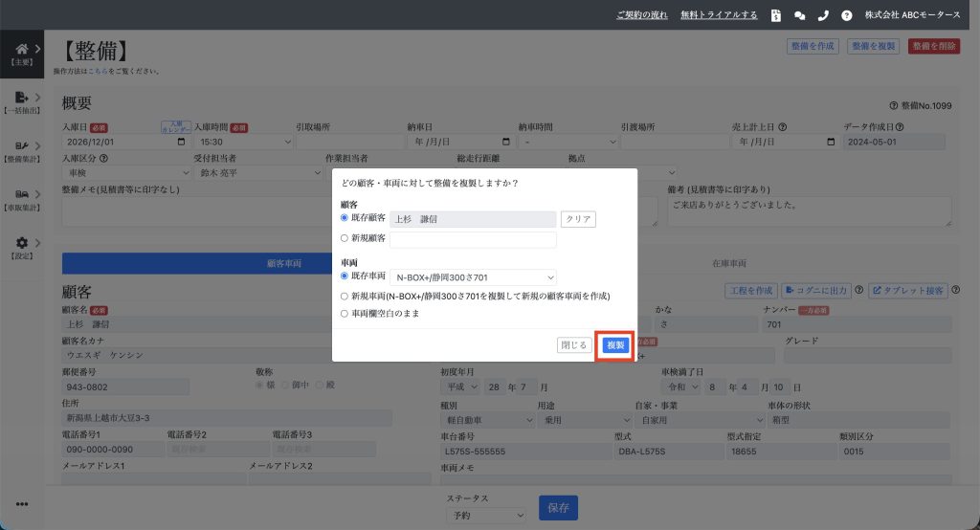
Task: Open the 車販集計 car sidebar icon
Action: click(22, 194)
